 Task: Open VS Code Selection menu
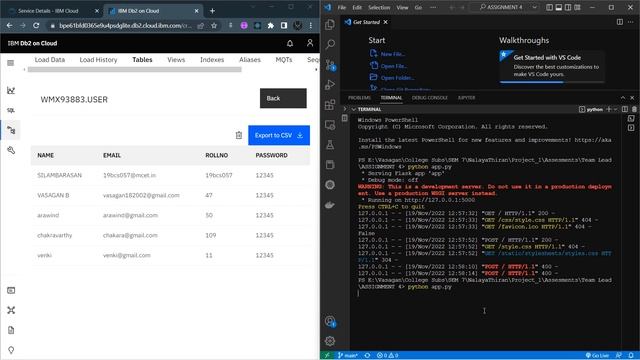[379, 7]
